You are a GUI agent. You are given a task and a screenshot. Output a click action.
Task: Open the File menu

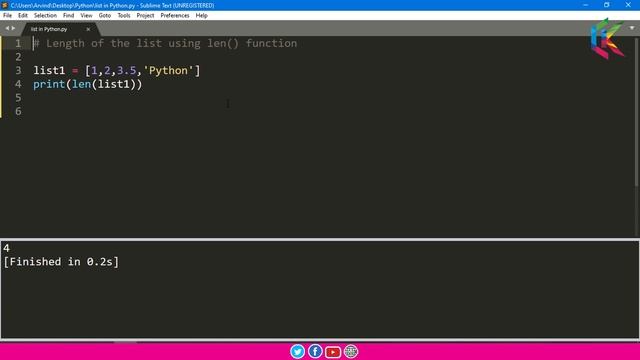coord(7,16)
